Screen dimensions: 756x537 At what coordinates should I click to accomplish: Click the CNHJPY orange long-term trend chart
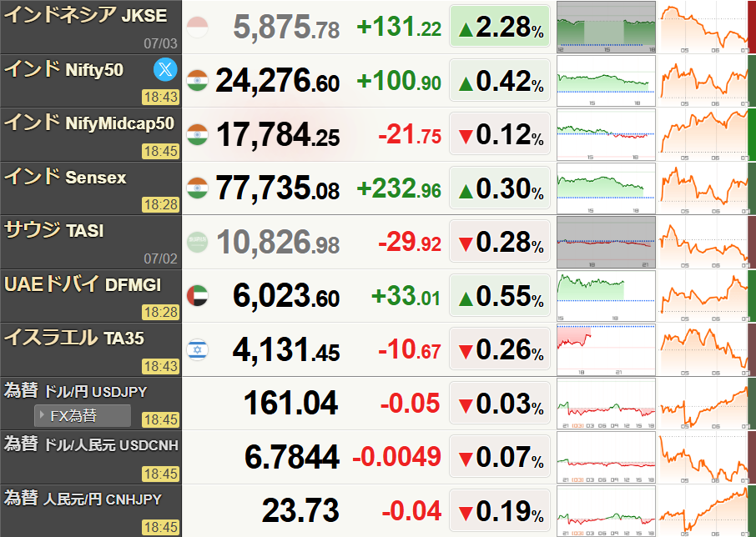point(703,511)
